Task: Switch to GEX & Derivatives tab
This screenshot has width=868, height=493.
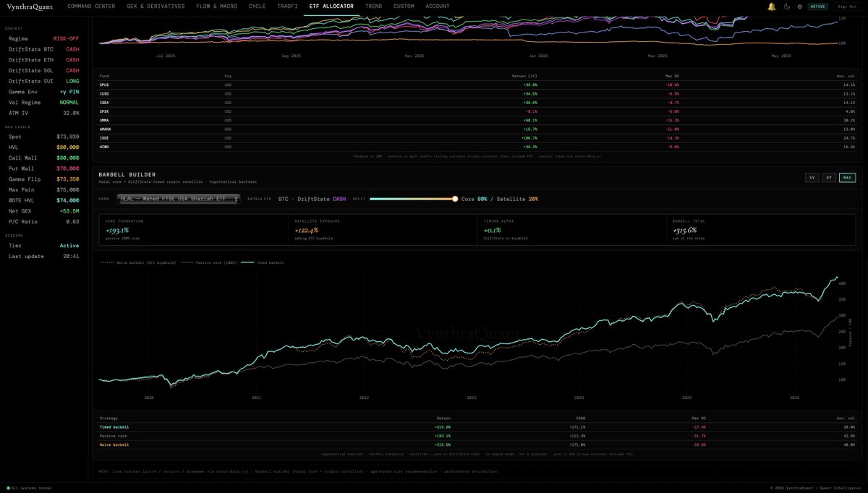Action: (x=156, y=6)
